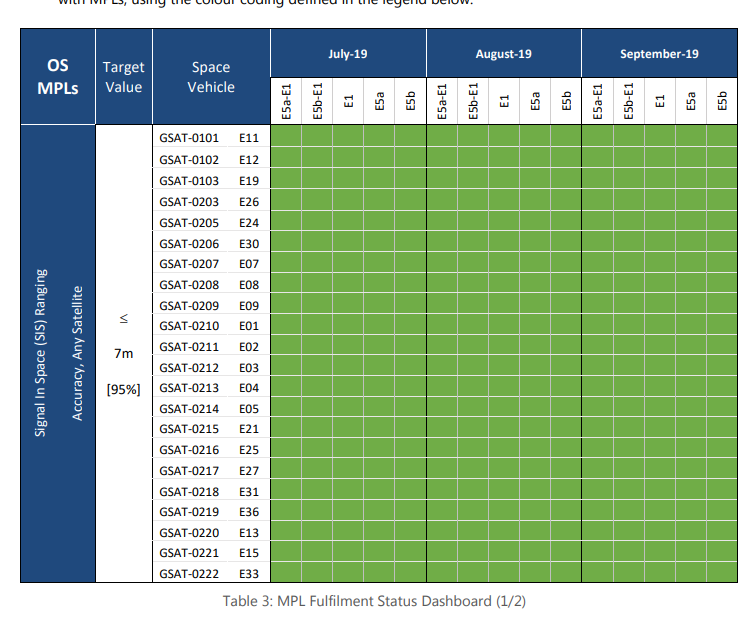The width and height of the screenshot is (754, 632).
Task: Select the GSAT-0208 row label
Action: 189,285
